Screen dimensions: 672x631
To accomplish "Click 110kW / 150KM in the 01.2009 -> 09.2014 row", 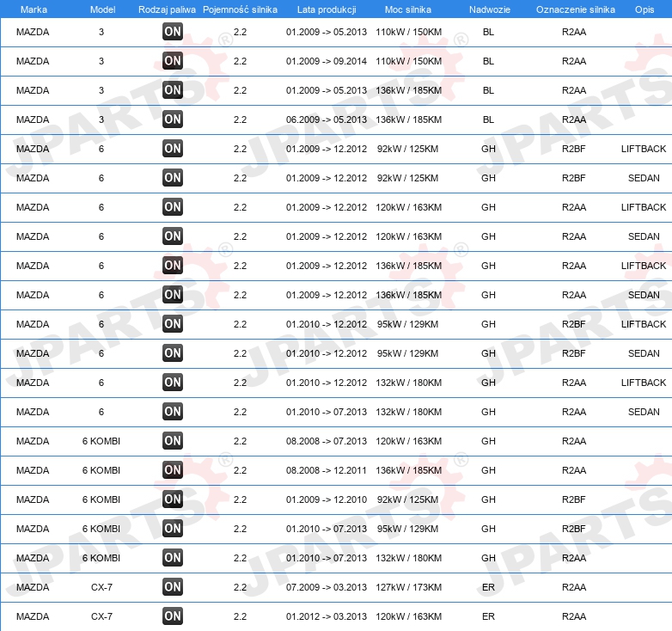I will tap(408, 61).
